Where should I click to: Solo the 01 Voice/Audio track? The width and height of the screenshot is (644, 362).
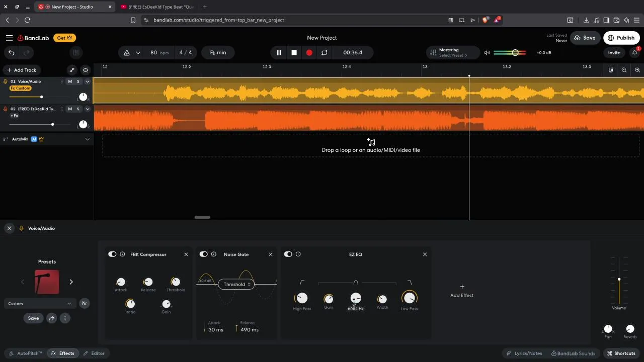(x=78, y=81)
